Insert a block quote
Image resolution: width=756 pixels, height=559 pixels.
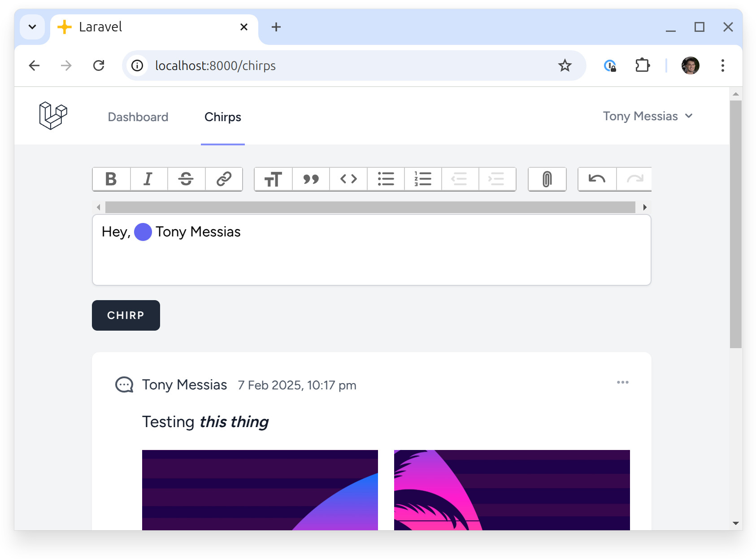311,179
